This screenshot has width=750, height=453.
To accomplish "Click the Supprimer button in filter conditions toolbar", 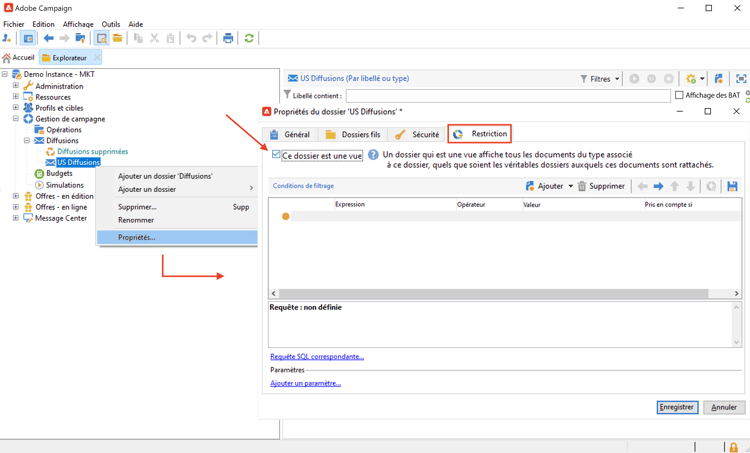I will point(601,186).
